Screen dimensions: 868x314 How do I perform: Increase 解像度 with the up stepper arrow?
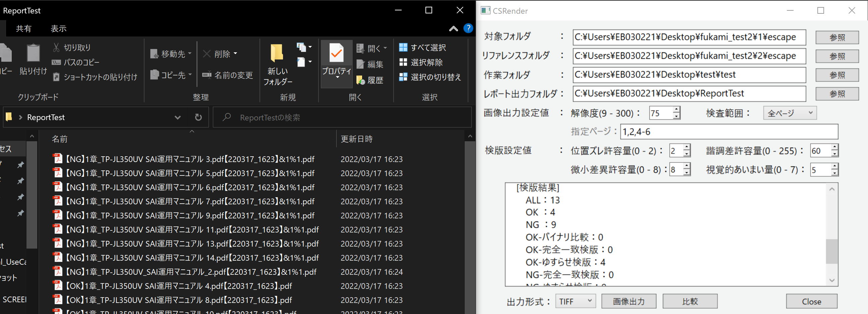(677, 110)
